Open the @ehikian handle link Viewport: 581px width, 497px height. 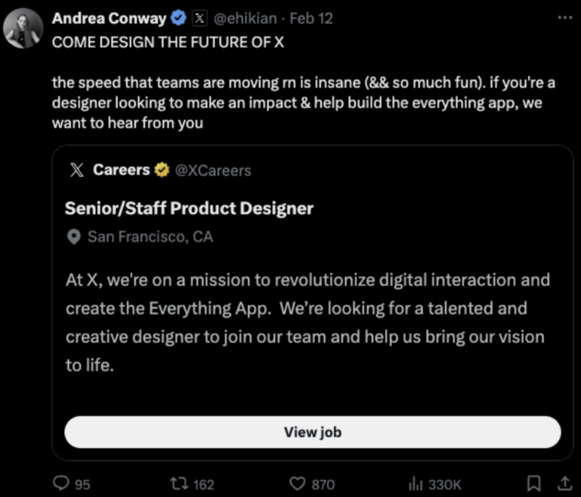[245, 18]
